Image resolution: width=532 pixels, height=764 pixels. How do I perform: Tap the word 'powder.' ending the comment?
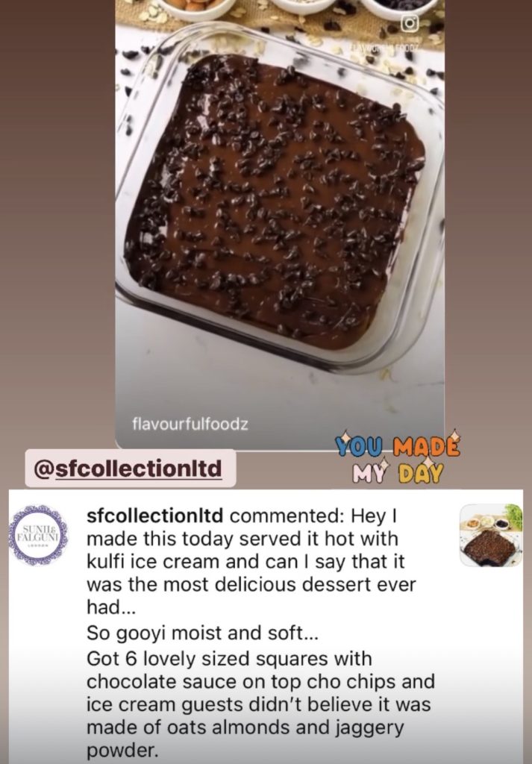tap(123, 751)
